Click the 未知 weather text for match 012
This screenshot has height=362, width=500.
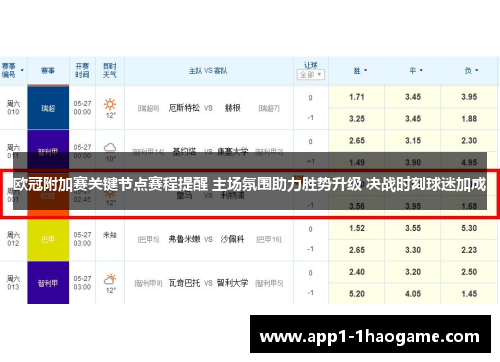pos(110,235)
